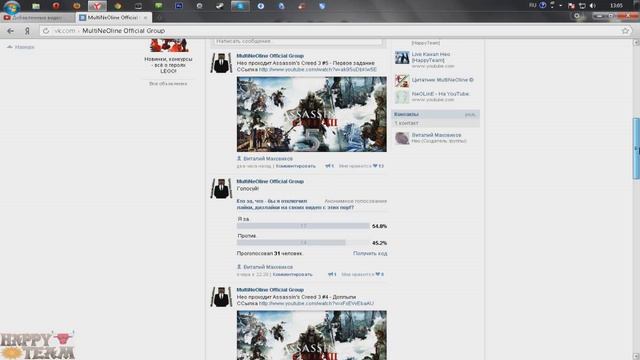
Task: Click the Я за poll result bar
Action: (x=303, y=226)
